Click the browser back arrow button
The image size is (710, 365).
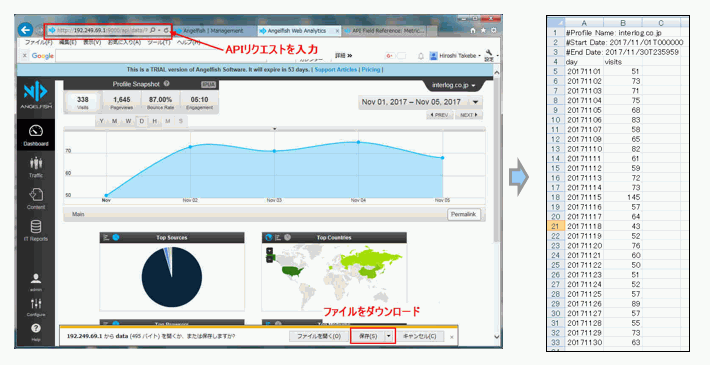tap(25, 30)
